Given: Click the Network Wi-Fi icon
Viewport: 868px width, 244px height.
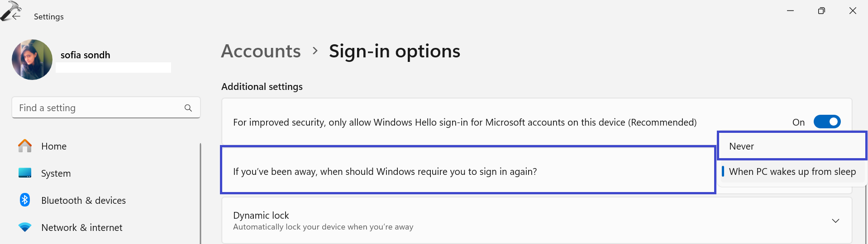Looking at the screenshot, I should click(x=25, y=227).
